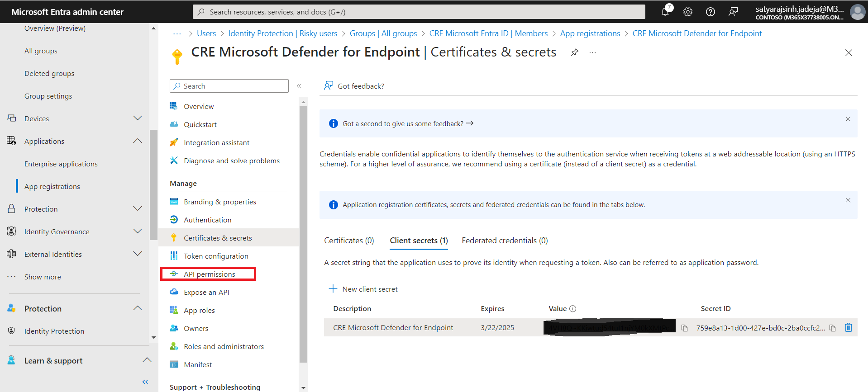Dismiss the credentials tabs info banner
Viewport: 868px width, 392px height.
point(848,200)
